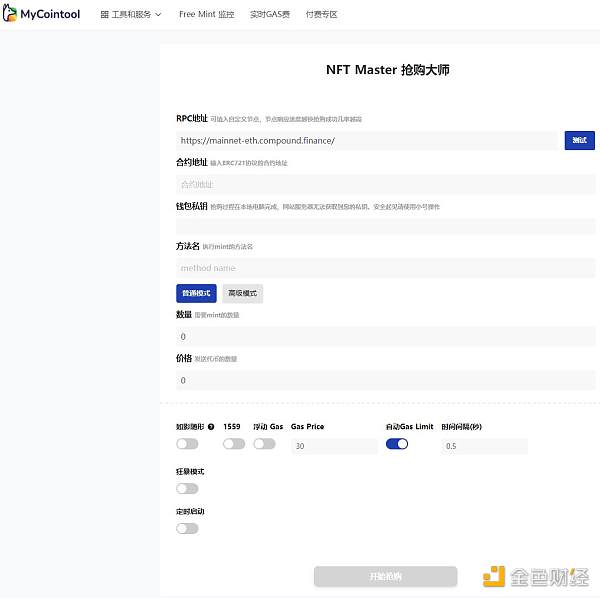Open the 实时GAS费 page
Image resolution: width=600 pixels, height=598 pixels.
point(269,15)
